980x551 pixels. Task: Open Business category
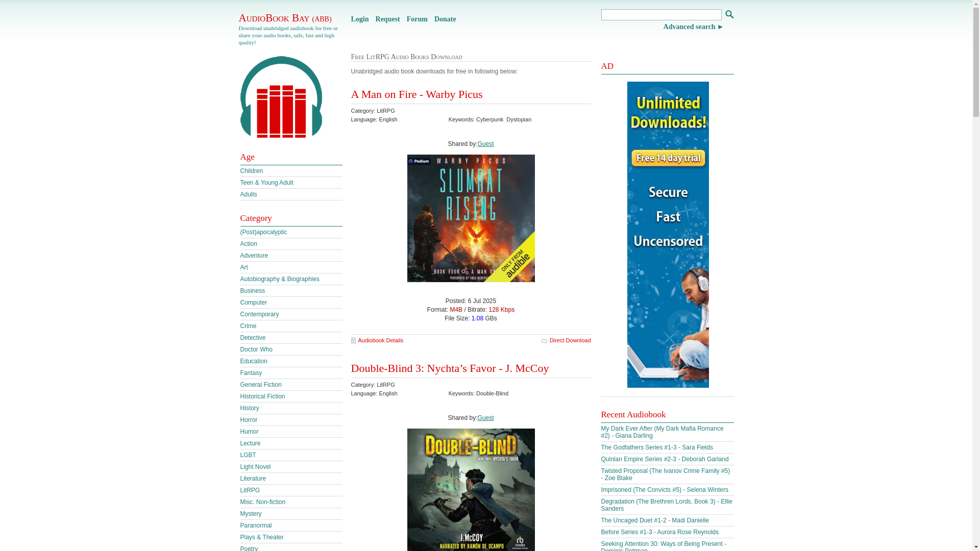point(252,291)
